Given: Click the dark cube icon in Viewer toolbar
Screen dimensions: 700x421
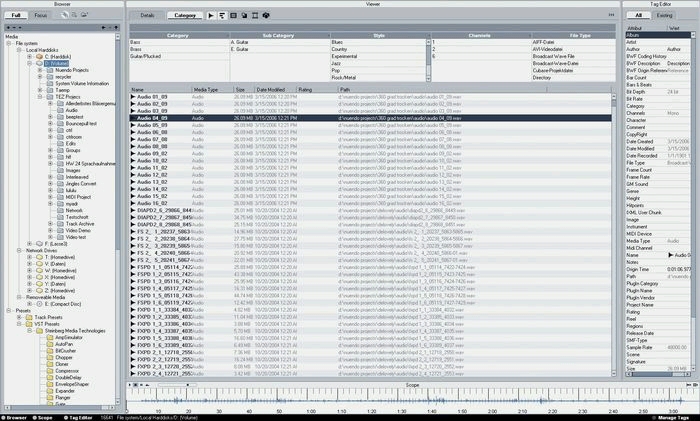Looking at the screenshot, I should [x=266, y=15].
